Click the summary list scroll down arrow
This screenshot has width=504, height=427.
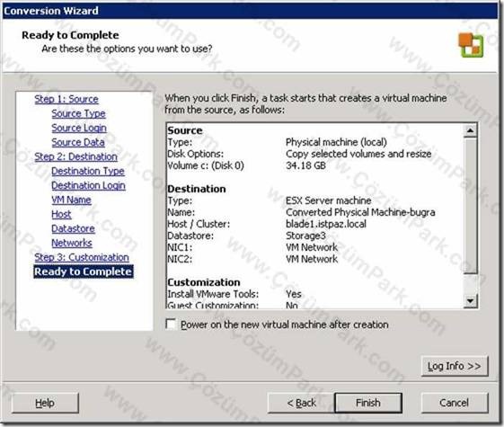pyautogui.click(x=470, y=301)
